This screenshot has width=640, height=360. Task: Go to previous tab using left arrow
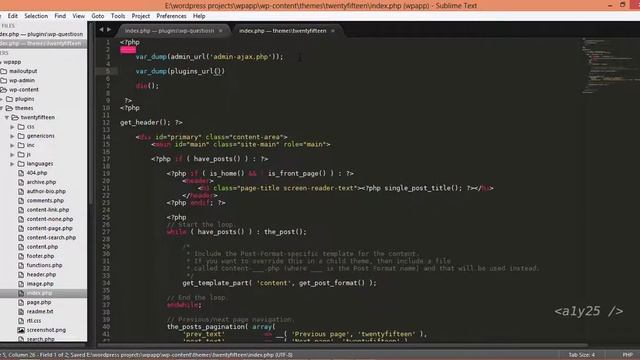pyautogui.click(x=101, y=29)
